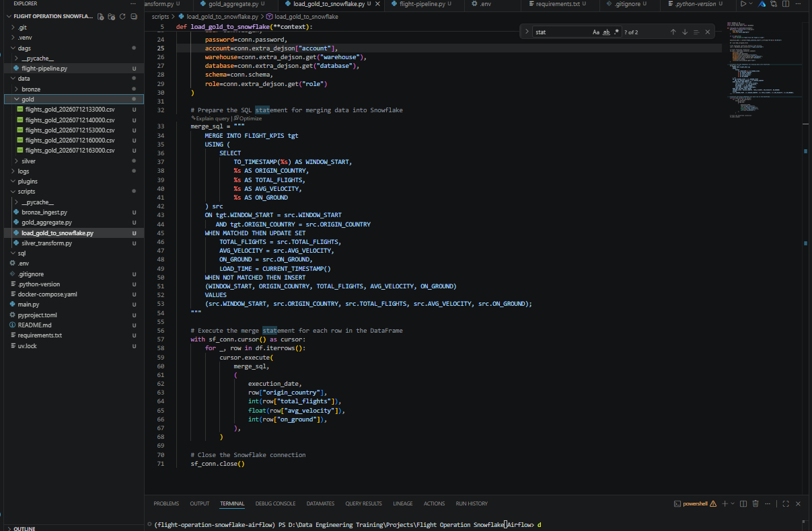Open the PROBLEMS panel tab
The height and width of the screenshot is (531, 812).
166,503
